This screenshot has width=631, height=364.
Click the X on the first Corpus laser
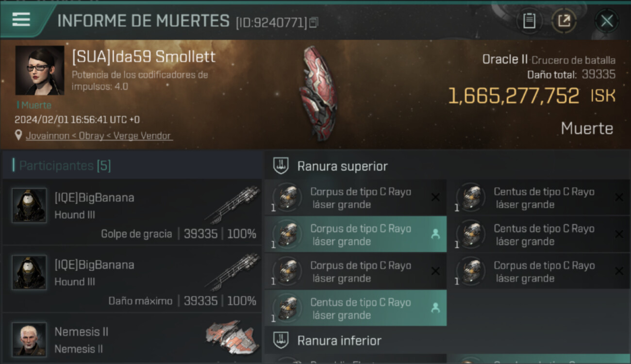435,197
